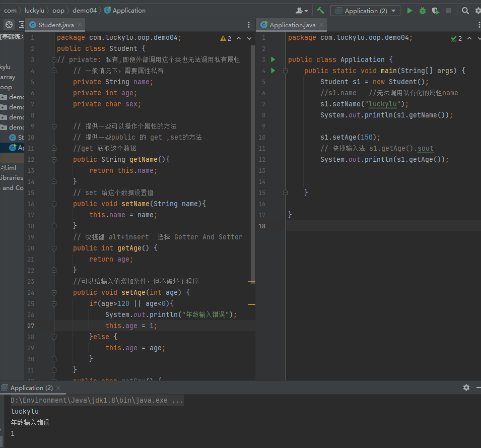Screen dimensions: 481x448
Task: Run with Coverage shield icon
Action: 435,11
